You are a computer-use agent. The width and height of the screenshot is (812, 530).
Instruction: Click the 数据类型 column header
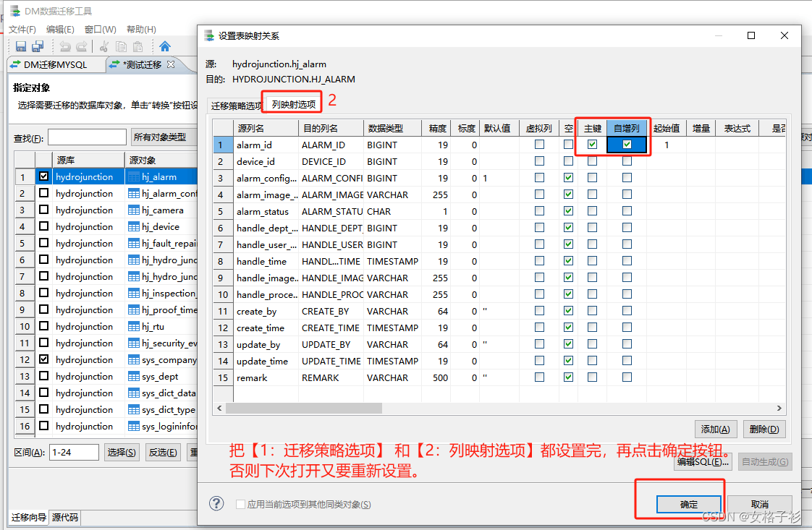pyautogui.click(x=392, y=128)
